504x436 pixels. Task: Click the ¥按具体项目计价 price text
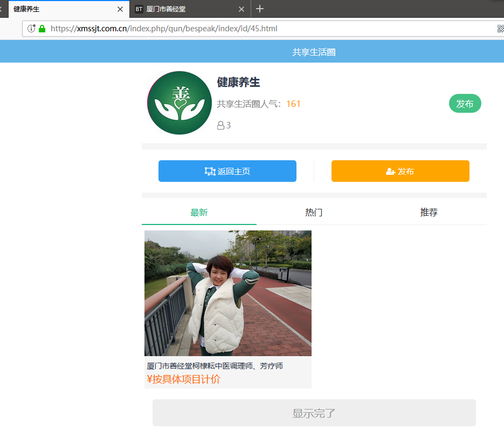(x=183, y=379)
